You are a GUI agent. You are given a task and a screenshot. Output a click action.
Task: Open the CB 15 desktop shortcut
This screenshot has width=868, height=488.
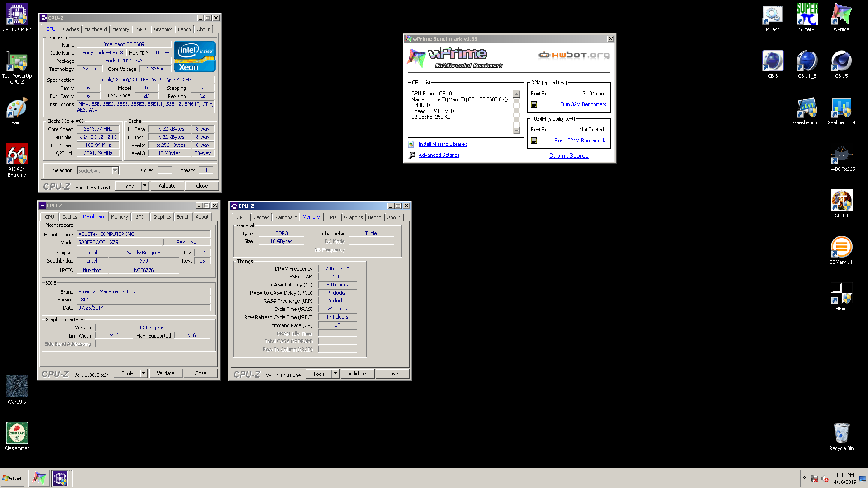841,65
